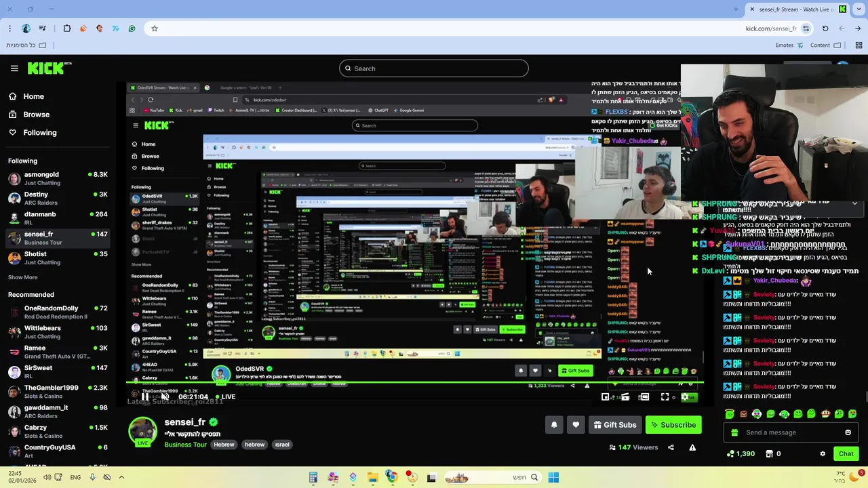Focus the Kick search field
868x488 pixels.
(x=434, y=68)
